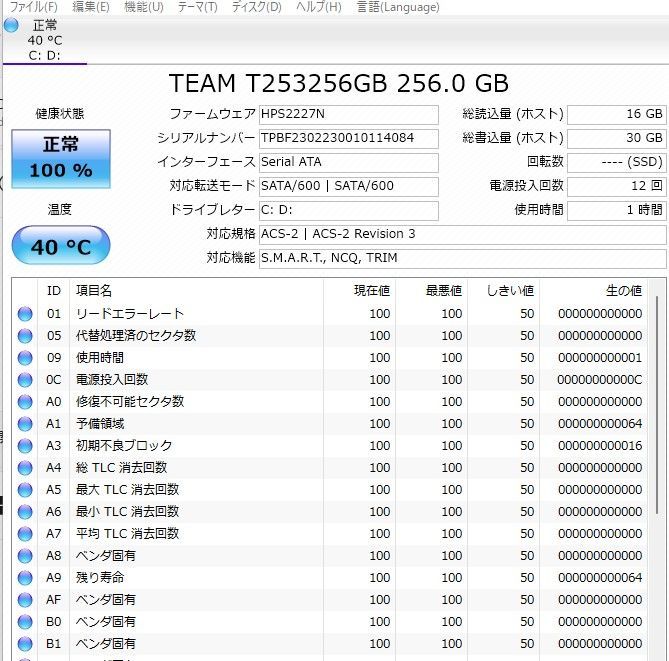The height and width of the screenshot is (661, 669).
Task: Click the status orb for attribute A9
Action: (x=25, y=578)
